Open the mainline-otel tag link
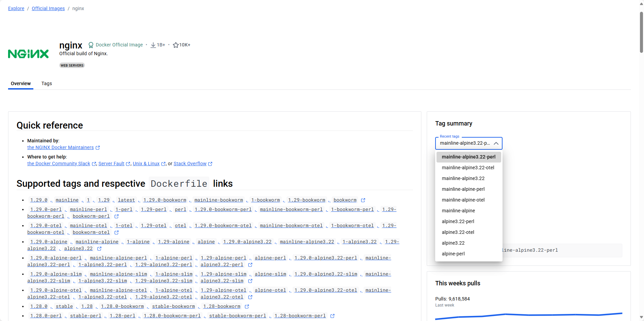 pos(88,225)
